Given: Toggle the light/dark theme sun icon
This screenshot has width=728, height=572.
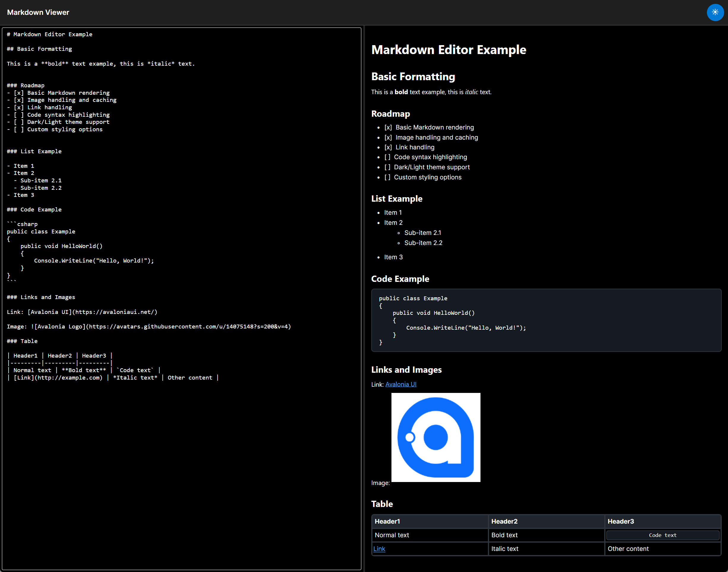Looking at the screenshot, I should pos(715,12).
